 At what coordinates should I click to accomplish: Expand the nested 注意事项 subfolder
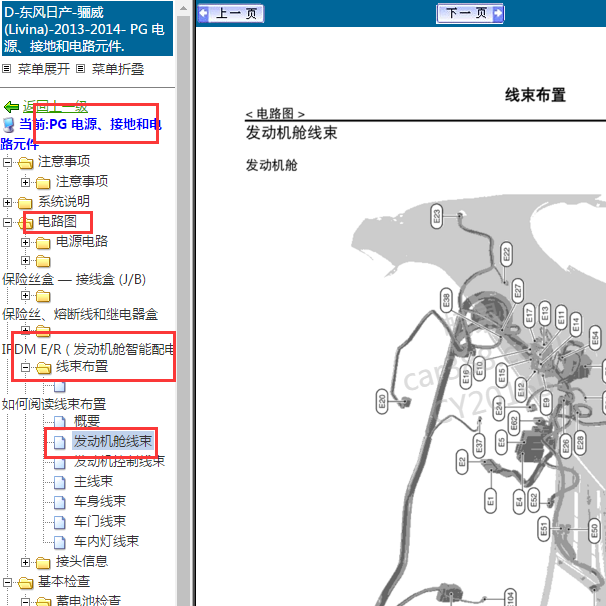point(26,182)
